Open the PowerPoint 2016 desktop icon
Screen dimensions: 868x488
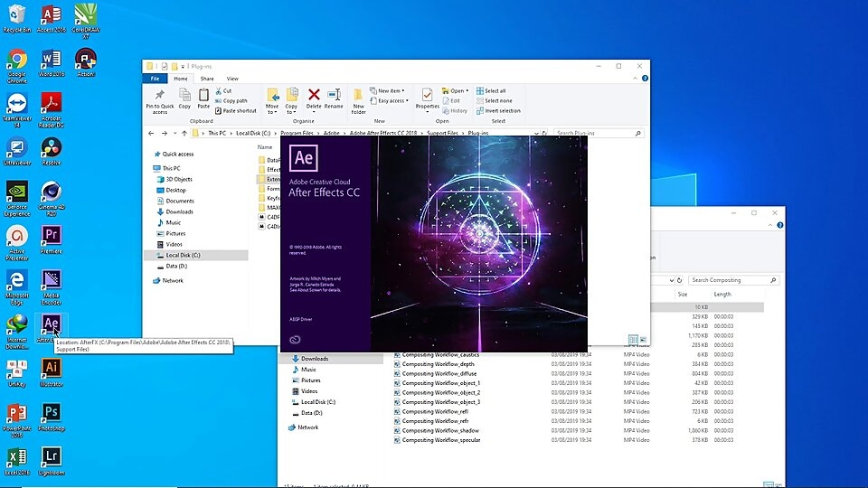(x=16, y=420)
